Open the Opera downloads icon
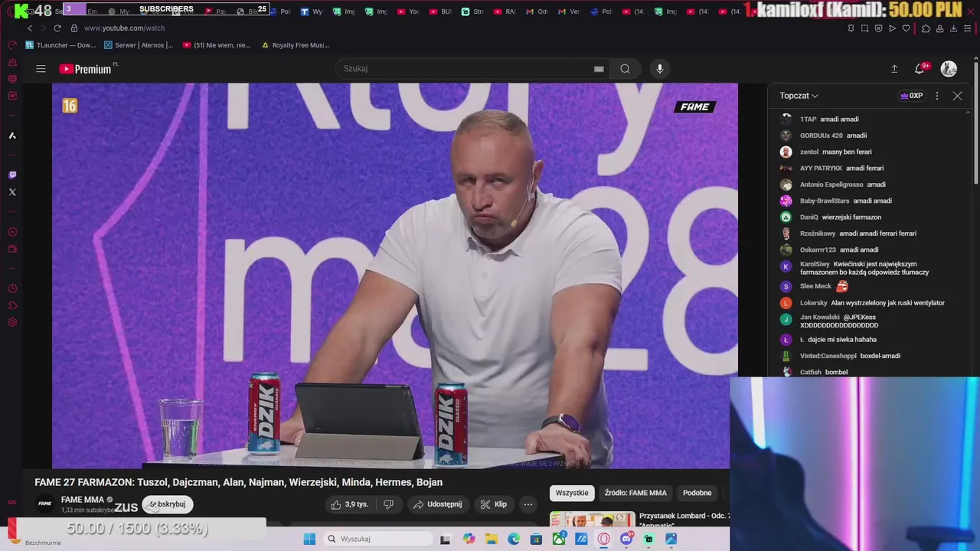This screenshot has width=980, height=551. pos(953,28)
